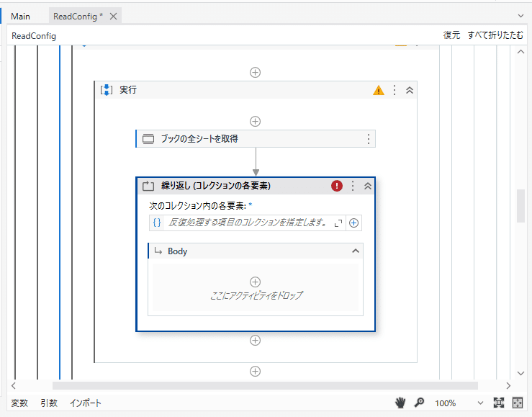This screenshot has width=532, height=417.
Task: Click the vertical scrollbar down arrow
Action: pyautogui.click(x=520, y=373)
